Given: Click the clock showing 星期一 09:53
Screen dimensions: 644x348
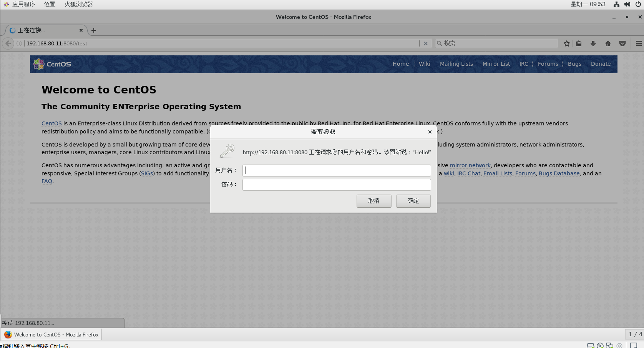Looking at the screenshot, I should coord(588,4).
